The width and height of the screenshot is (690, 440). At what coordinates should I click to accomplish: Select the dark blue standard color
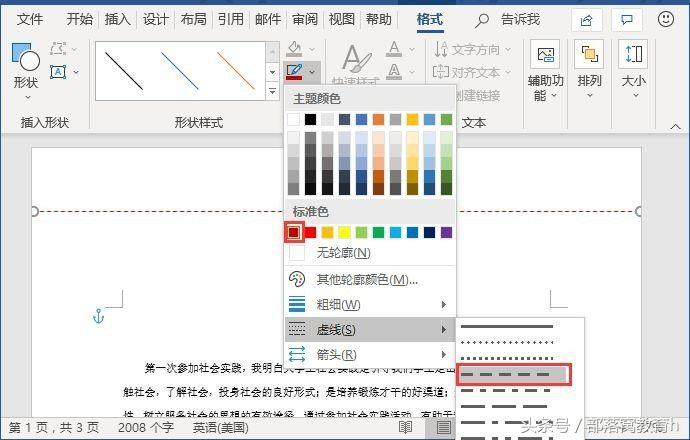point(429,232)
